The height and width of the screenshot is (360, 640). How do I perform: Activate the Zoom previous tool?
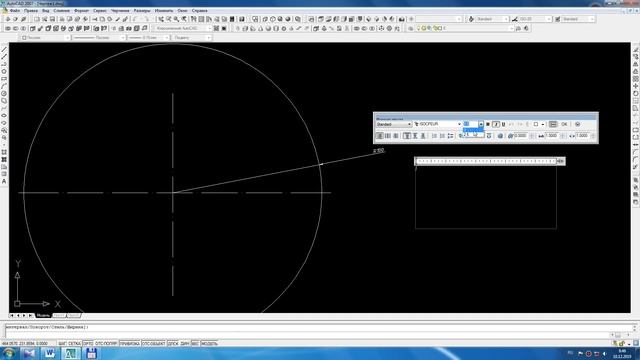click(x=184, y=19)
